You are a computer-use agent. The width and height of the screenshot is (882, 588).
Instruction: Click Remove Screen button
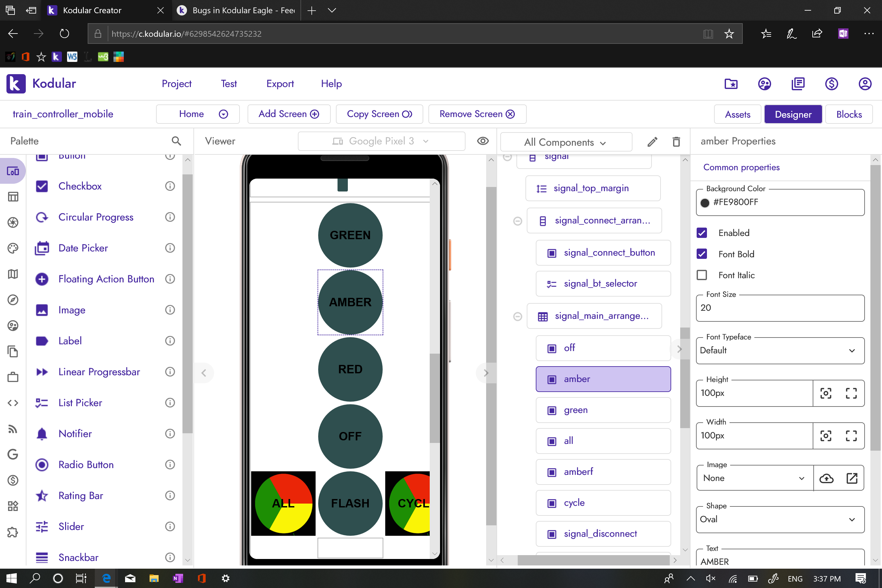click(477, 114)
